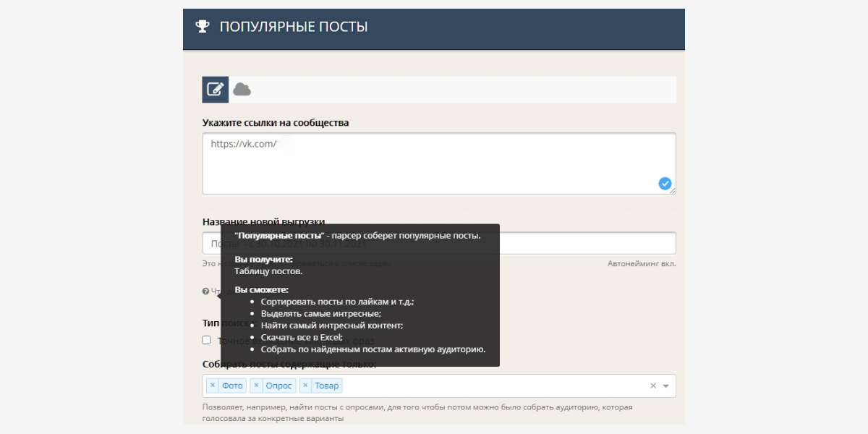This screenshot has width=868, height=434.
Task: Click the question mark help icon
Action: point(205,292)
